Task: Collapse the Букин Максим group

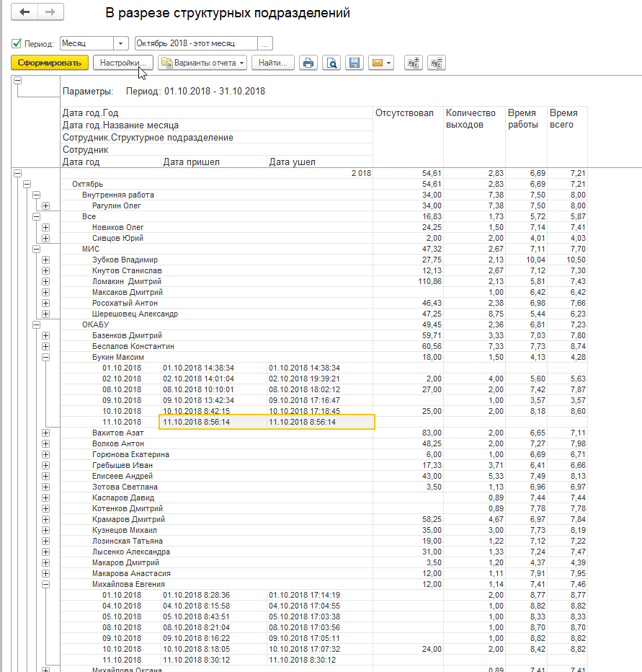Action: [45, 357]
